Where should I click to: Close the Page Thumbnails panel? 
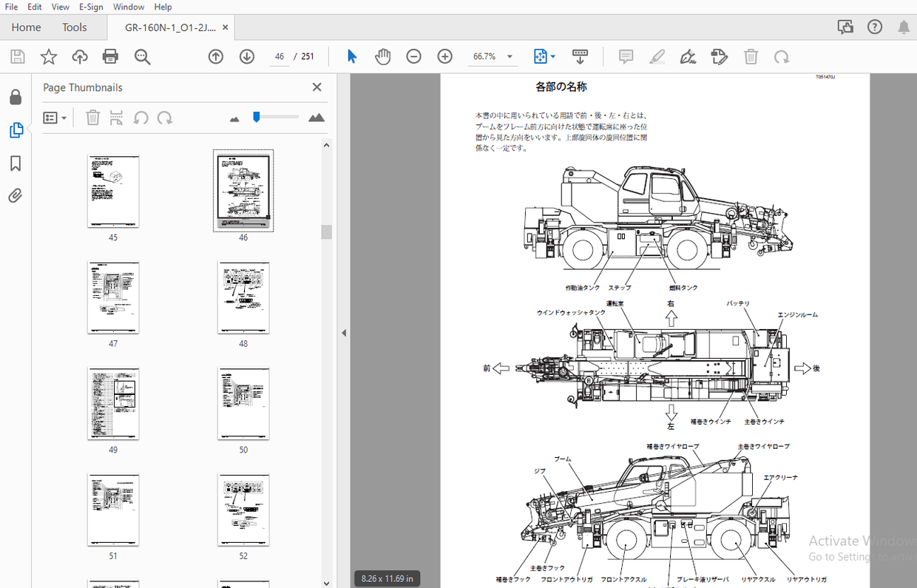coord(317,87)
